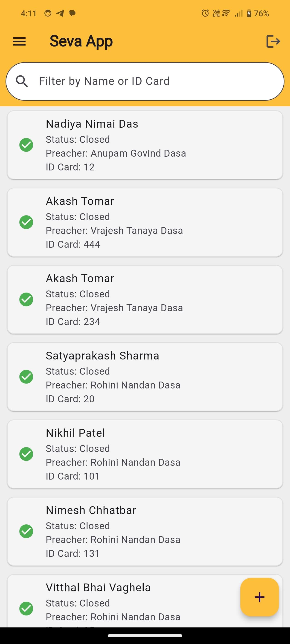Image resolution: width=290 pixels, height=644 pixels.
Task: Tap green check icon for Satyaprakash Sharma
Action: coord(26,377)
